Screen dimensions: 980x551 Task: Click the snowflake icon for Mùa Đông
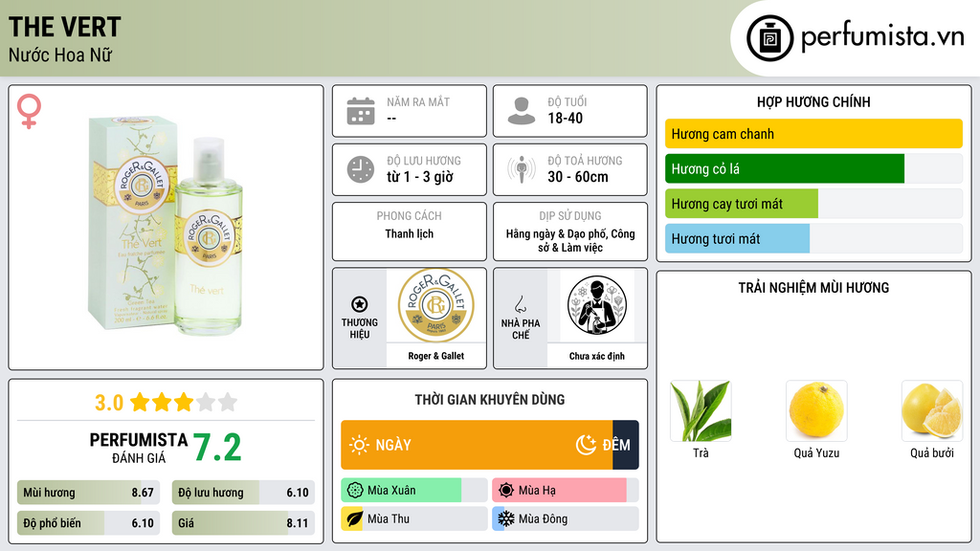coord(506,518)
